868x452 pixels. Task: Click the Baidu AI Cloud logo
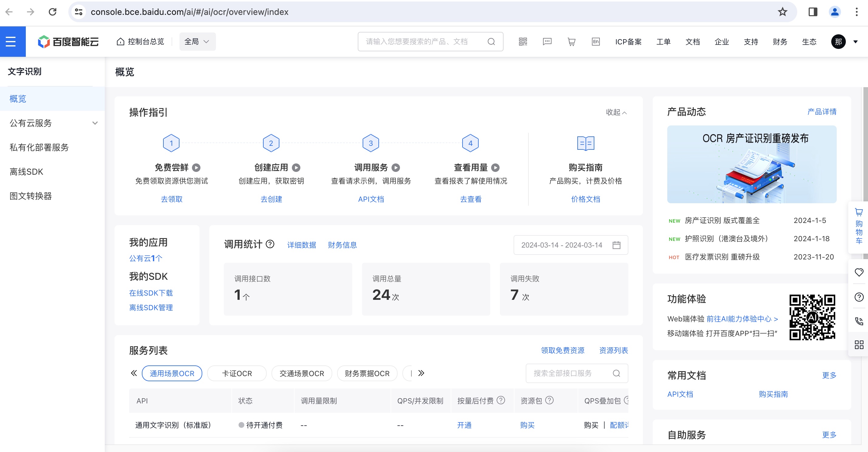(68, 41)
